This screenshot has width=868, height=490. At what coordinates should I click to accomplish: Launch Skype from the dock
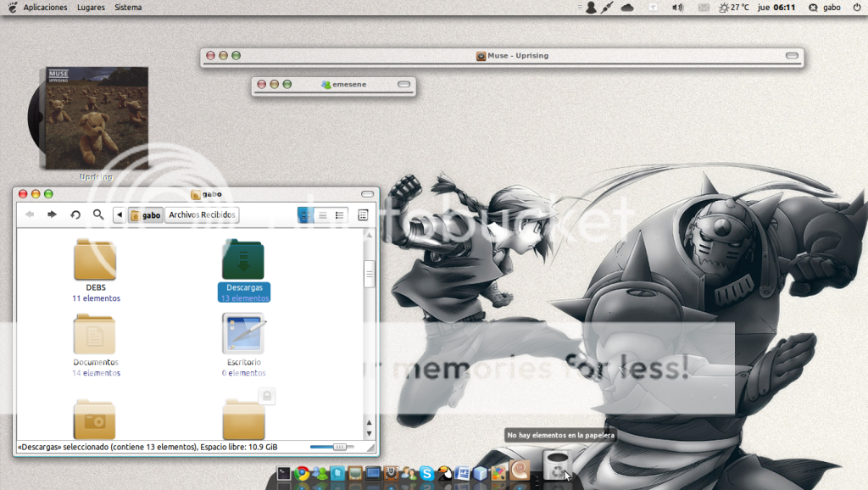pyautogui.click(x=426, y=474)
